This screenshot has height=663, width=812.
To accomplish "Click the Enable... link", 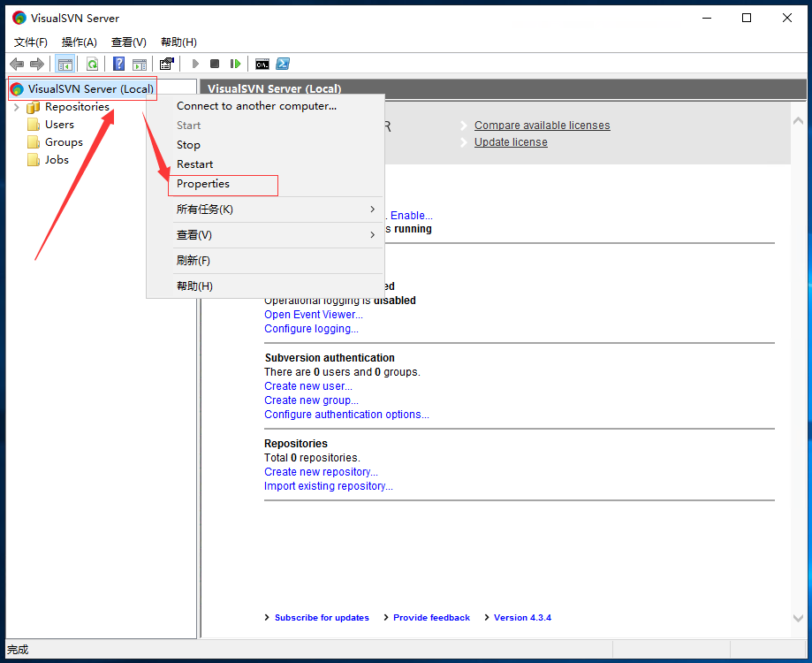I will (x=412, y=216).
